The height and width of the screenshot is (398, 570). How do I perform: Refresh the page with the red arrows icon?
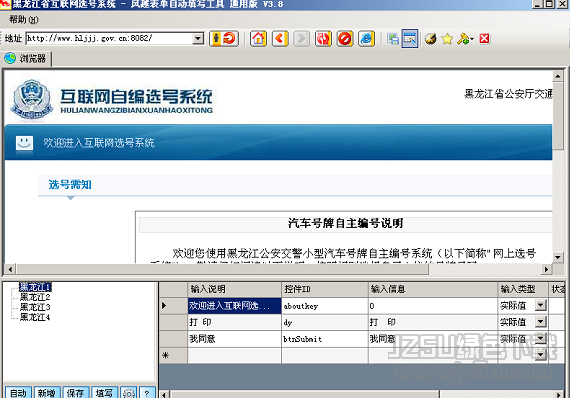323,39
